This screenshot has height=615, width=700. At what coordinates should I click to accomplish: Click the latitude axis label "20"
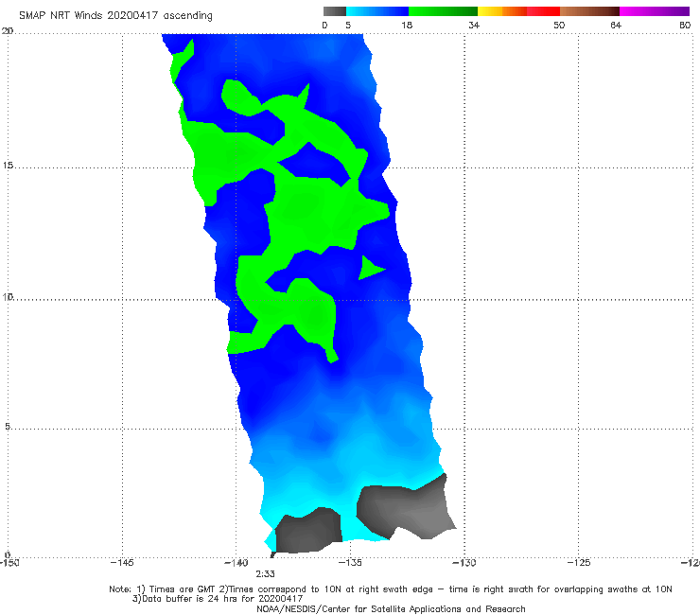8,30
